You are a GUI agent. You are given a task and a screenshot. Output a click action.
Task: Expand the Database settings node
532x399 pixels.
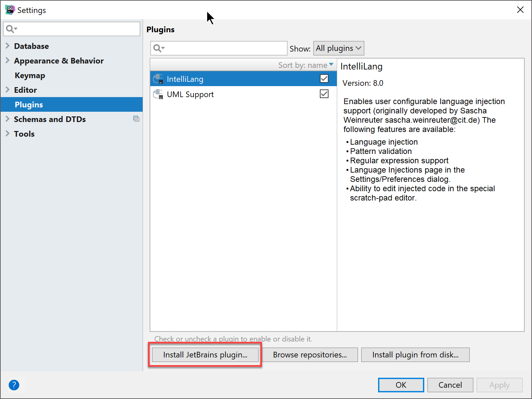8,46
